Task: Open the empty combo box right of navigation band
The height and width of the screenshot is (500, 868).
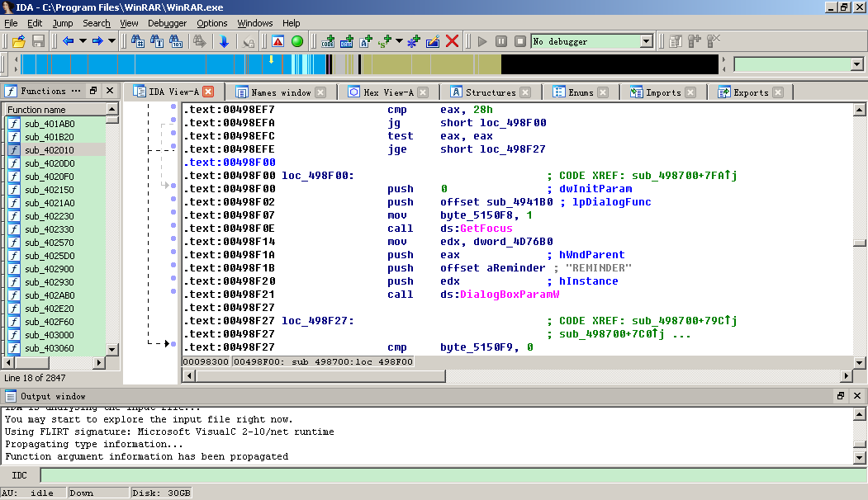Action: [x=856, y=64]
